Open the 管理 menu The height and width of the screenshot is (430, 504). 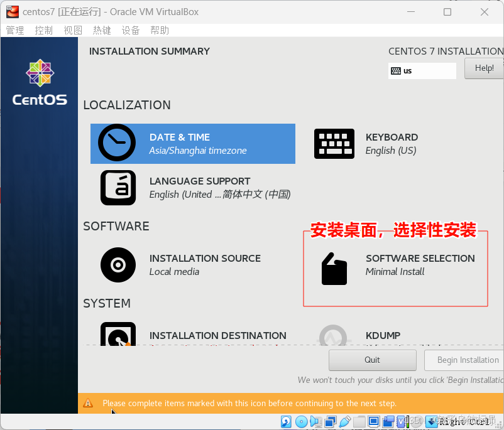[x=15, y=31]
